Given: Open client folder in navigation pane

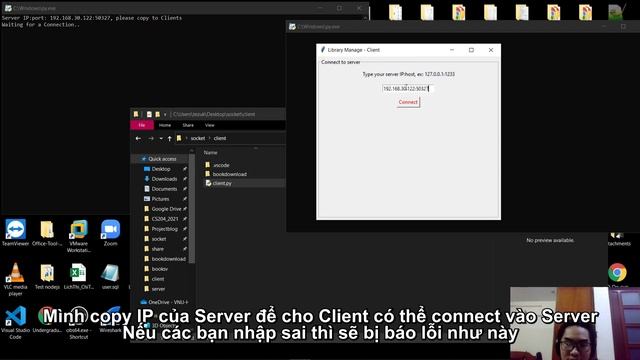Looking at the screenshot, I should [x=158, y=279].
